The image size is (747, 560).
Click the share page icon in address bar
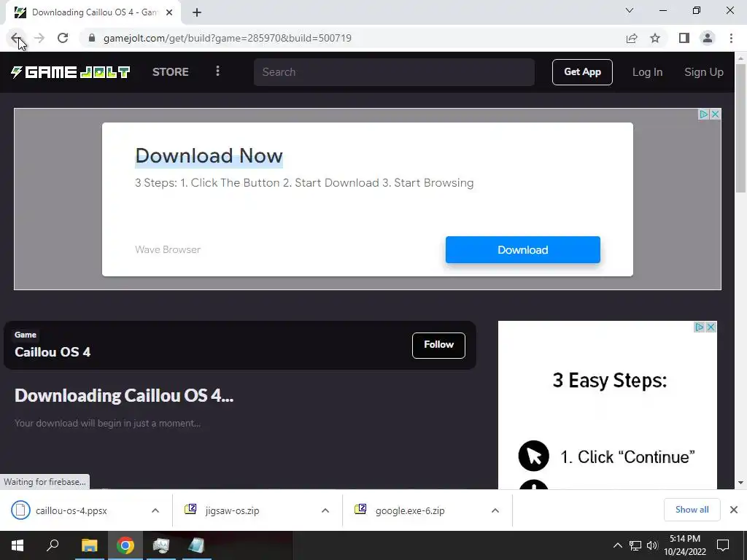tap(632, 38)
